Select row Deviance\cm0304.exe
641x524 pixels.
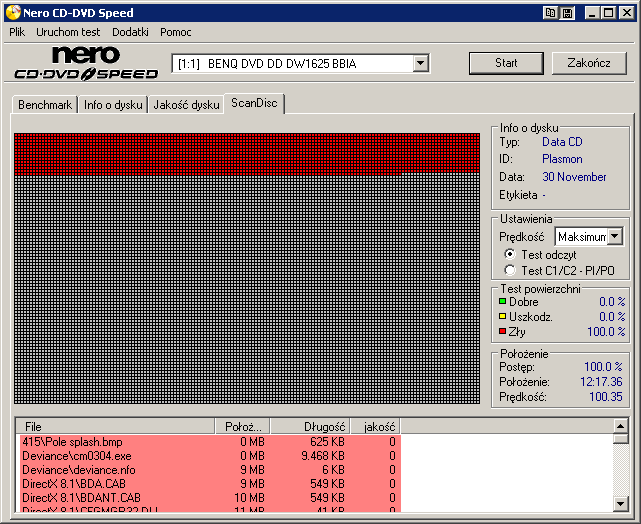click(210, 456)
